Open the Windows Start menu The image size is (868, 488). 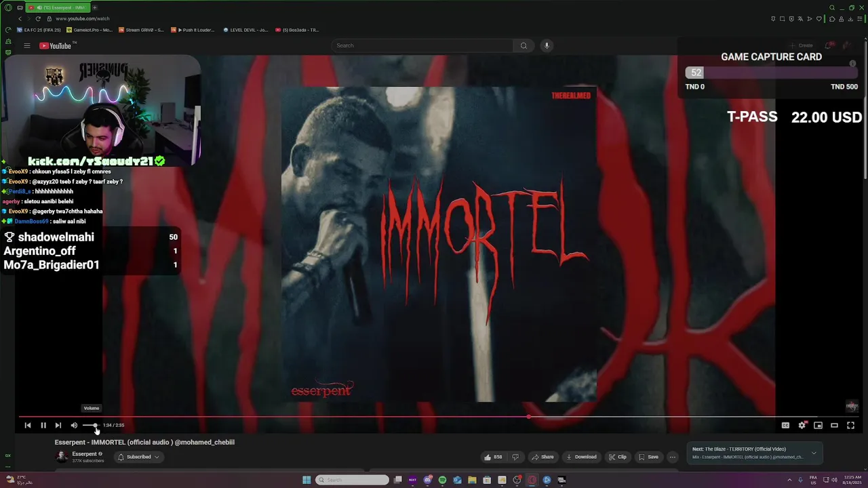(307, 480)
